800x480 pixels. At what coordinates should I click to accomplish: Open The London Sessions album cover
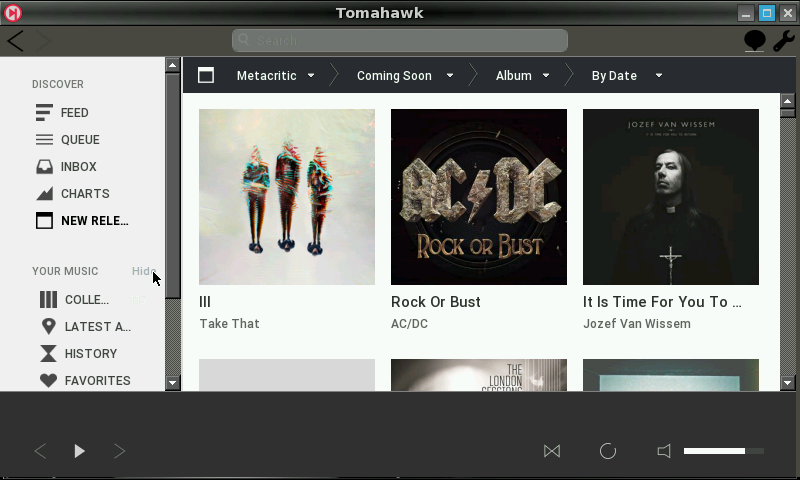pos(479,375)
